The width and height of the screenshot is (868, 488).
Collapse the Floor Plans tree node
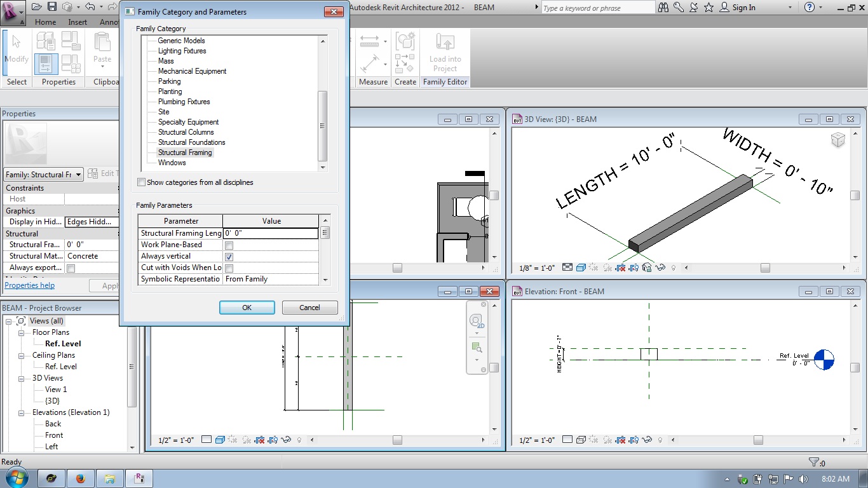[21, 332]
